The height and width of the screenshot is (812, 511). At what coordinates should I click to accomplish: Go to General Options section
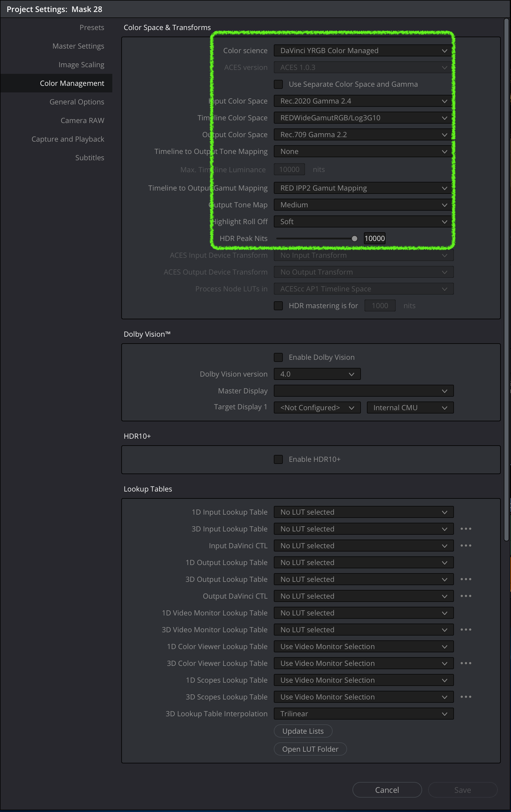click(x=77, y=102)
